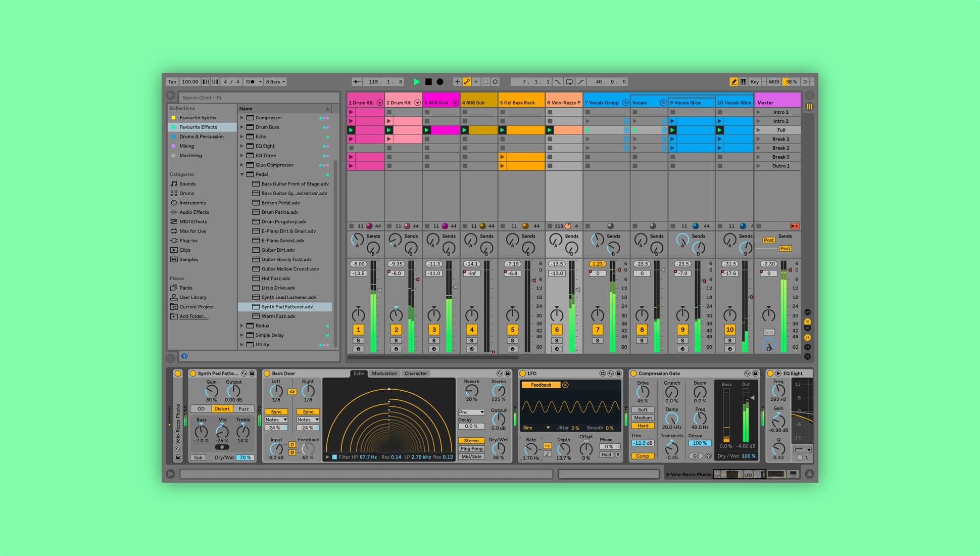Stop playback with the square Stop button
The image size is (980, 556).
point(428,82)
